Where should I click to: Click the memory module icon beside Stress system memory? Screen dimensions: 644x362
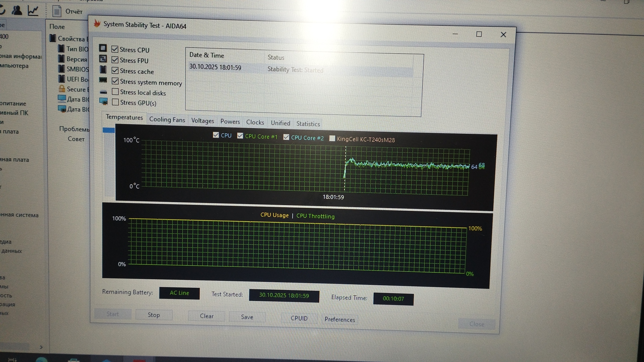[x=103, y=80]
